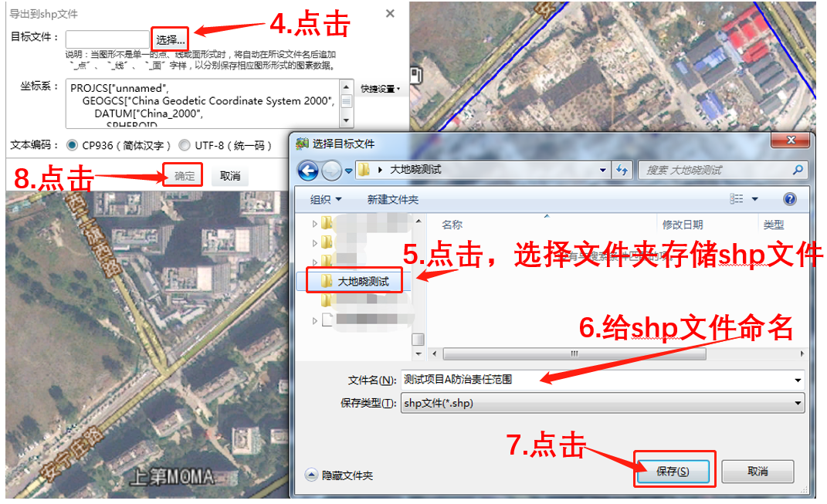
Task: Click the 保存(S) button
Action: click(x=673, y=472)
